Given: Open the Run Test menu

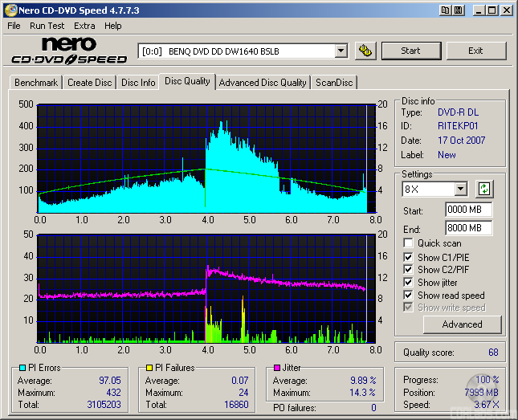Looking at the screenshot, I should [48, 26].
